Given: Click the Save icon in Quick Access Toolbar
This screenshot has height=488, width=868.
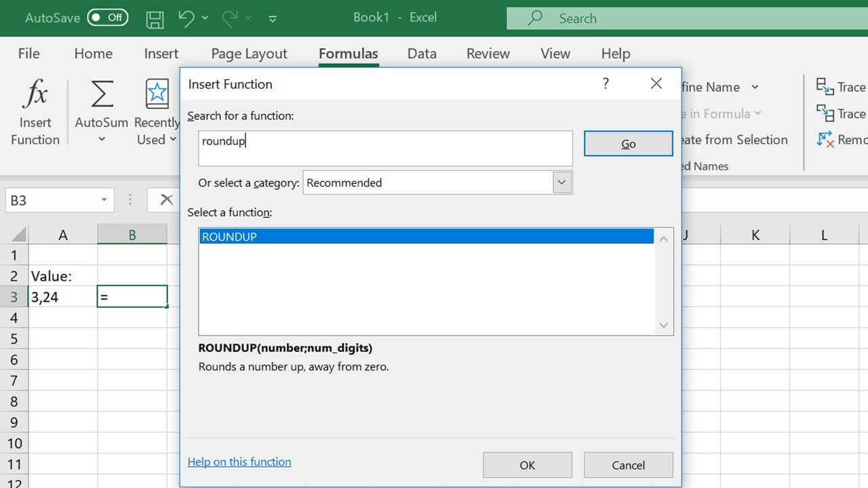Looking at the screenshot, I should tap(155, 18).
